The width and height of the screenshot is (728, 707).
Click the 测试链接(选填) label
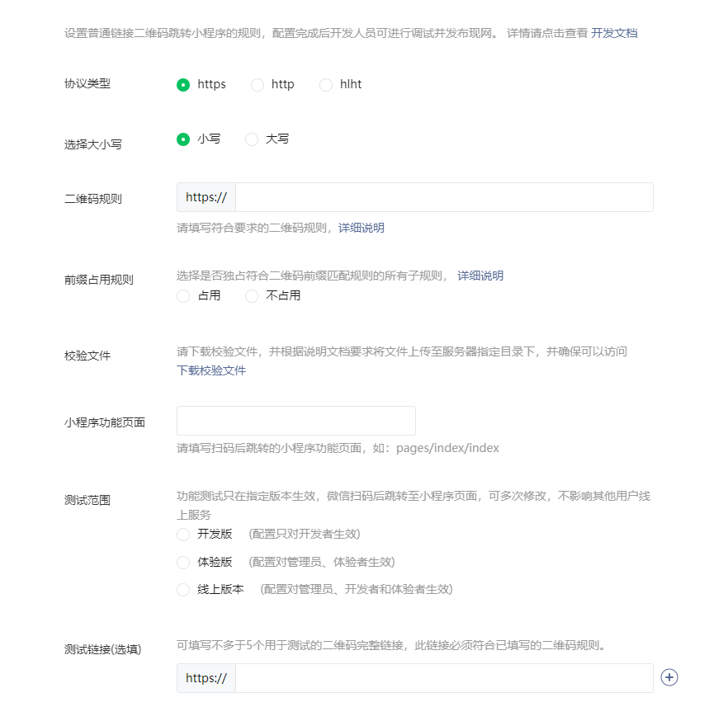coord(102,649)
